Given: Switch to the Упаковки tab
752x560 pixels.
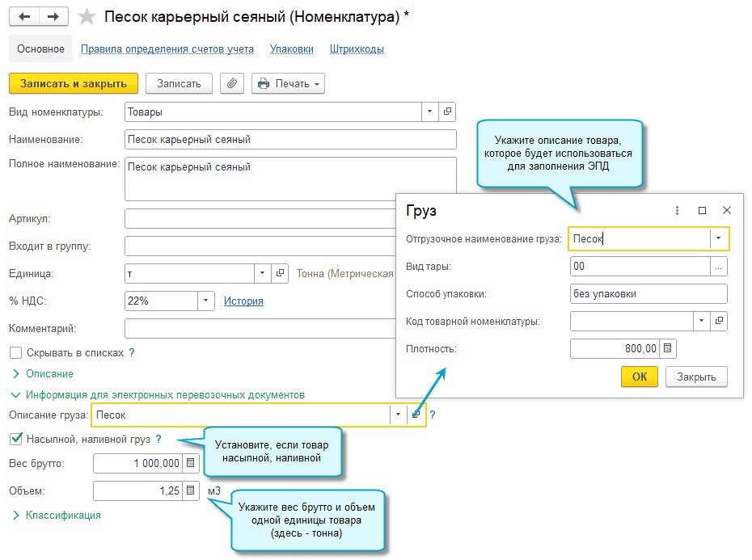Looking at the screenshot, I should coord(292,49).
